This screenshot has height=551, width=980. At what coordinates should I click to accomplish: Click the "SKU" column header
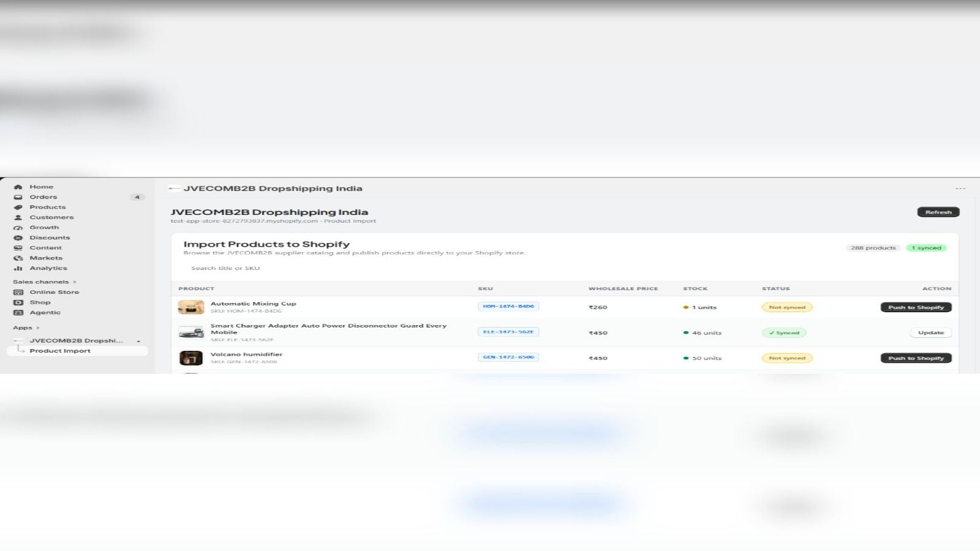485,288
